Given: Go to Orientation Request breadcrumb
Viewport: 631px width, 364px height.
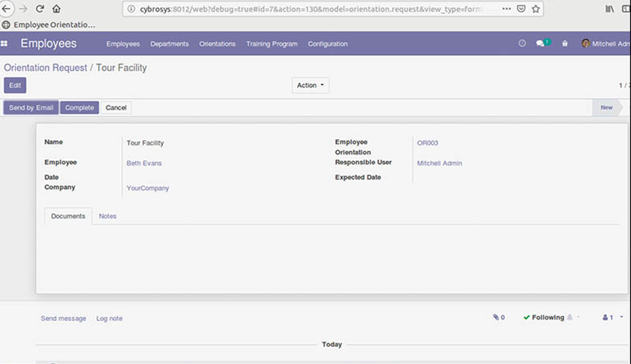Looking at the screenshot, I should coord(45,67).
